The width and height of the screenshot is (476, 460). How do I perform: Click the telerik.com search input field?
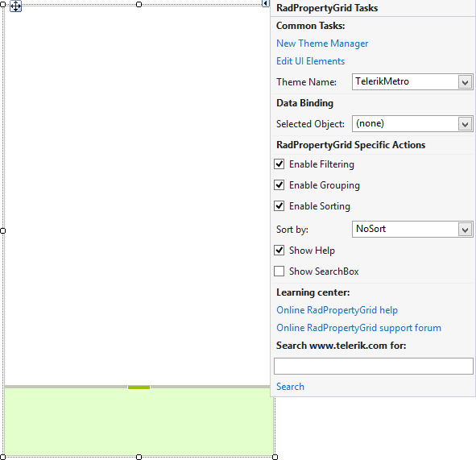374,367
